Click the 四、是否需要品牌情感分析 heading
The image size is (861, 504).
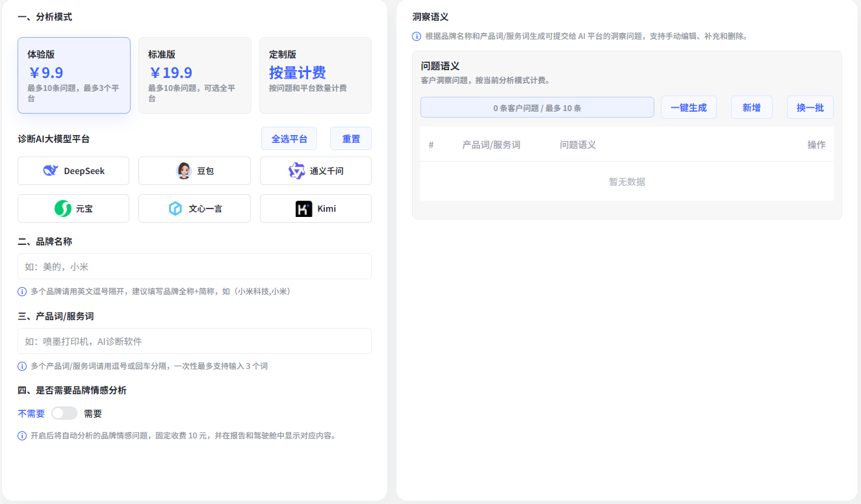[72, 390]
